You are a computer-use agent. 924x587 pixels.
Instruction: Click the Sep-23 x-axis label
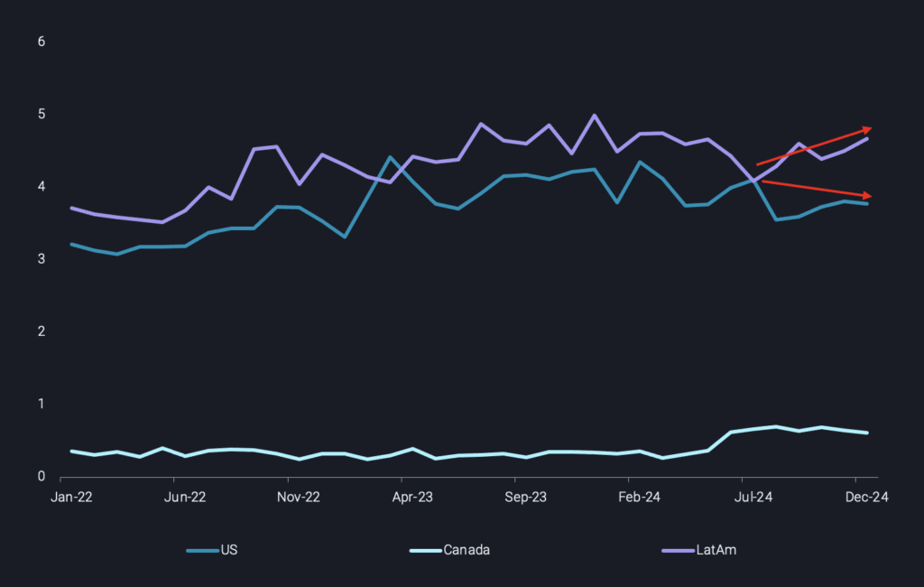point(526,497)
